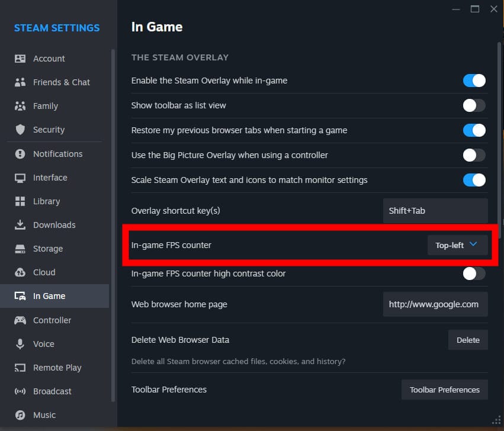Select Family in the sidebar
The height and width of the screenshot is (431, 504).
[54, 106]
